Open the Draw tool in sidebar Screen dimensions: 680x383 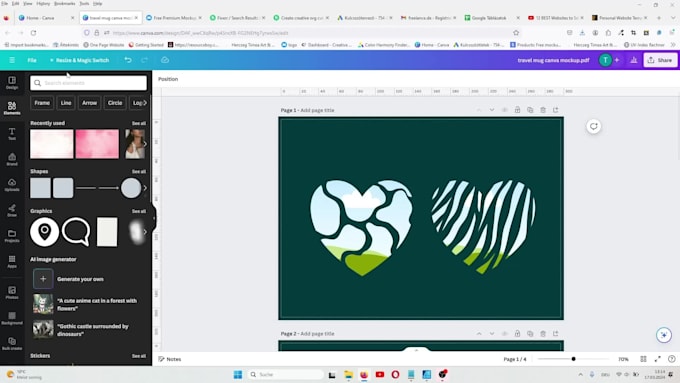12,210
